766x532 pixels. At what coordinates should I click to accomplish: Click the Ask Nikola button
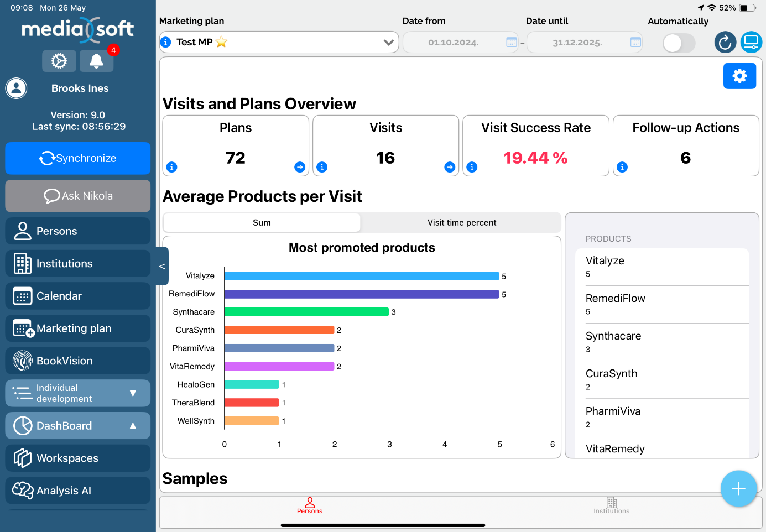(78, 196)
